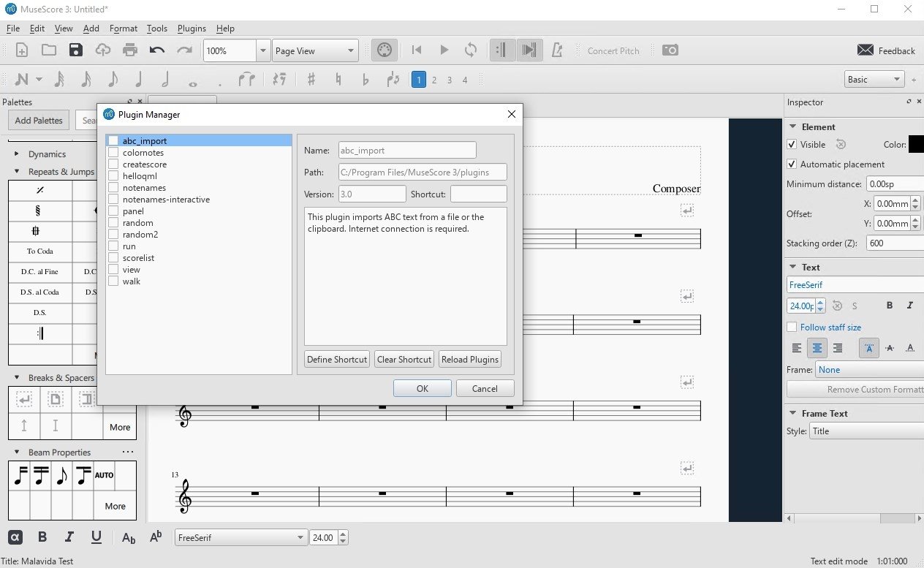Select the half note duration
The height and width of the screenshot is (568, 924).
pyautogui.click(x=165, y=80)
